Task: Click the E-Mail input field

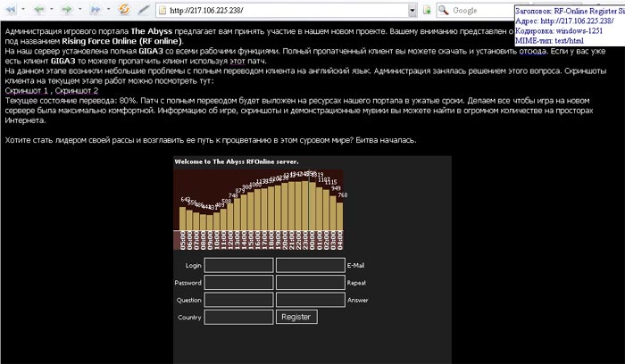Action: tap(311, 265)
